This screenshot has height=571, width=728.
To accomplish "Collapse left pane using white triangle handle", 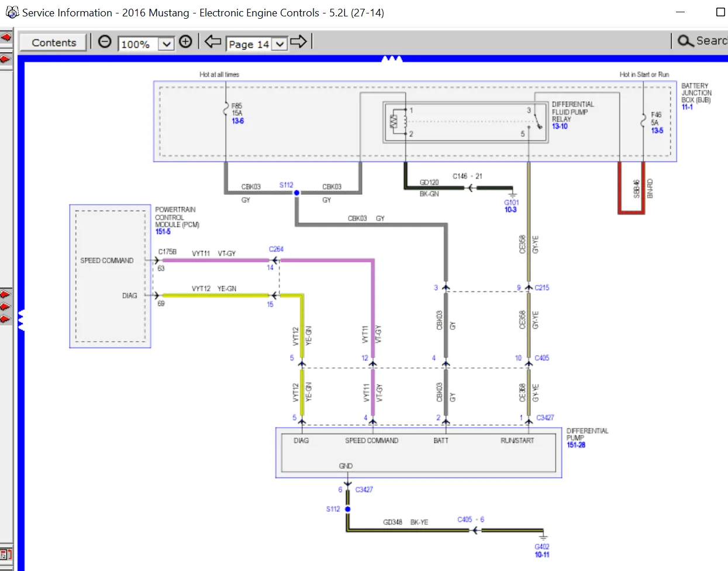I will [x=21, y=320].
